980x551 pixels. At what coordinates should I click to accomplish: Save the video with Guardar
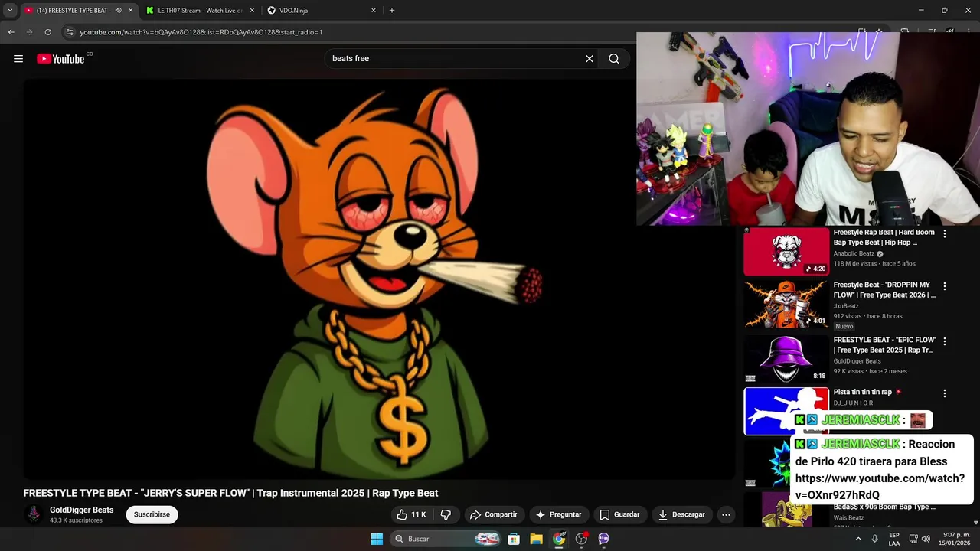[619, 514]
